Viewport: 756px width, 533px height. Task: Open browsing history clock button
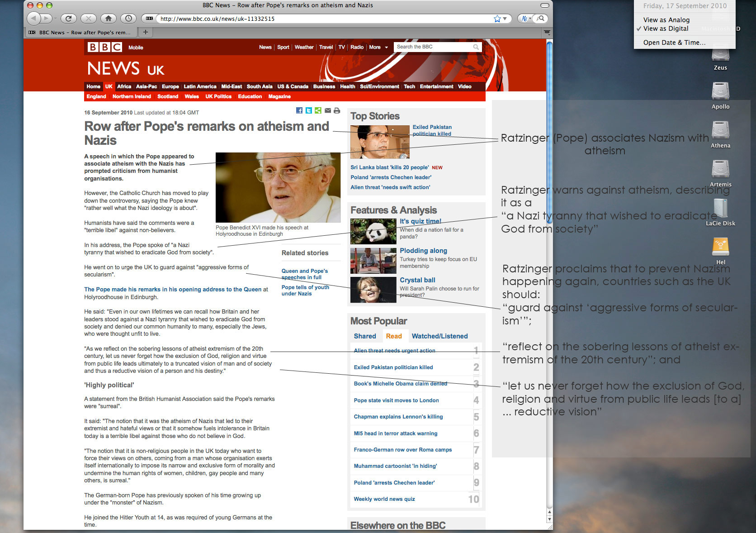tap(128, 19)
